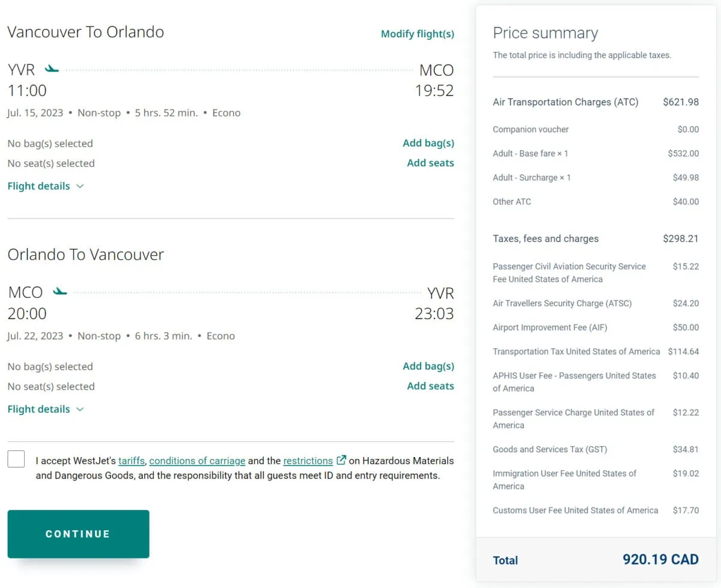Open the conditions of carriage link

197,461
